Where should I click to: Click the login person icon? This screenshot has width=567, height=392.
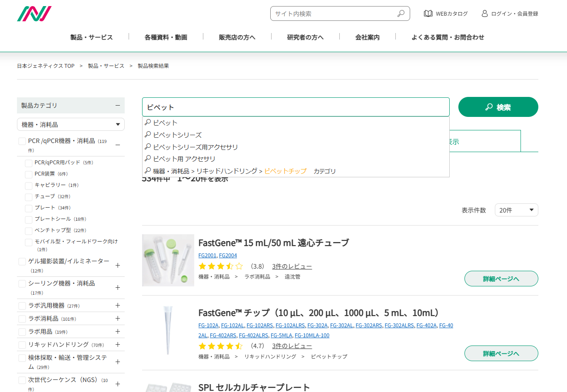tap(484, 13)
